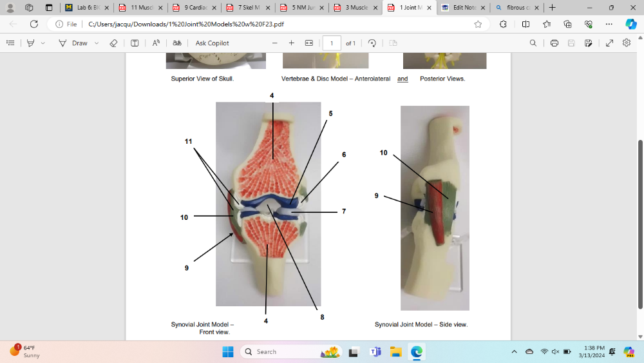Click the Fit to width icon
The image size is (644, 363).
308,43
